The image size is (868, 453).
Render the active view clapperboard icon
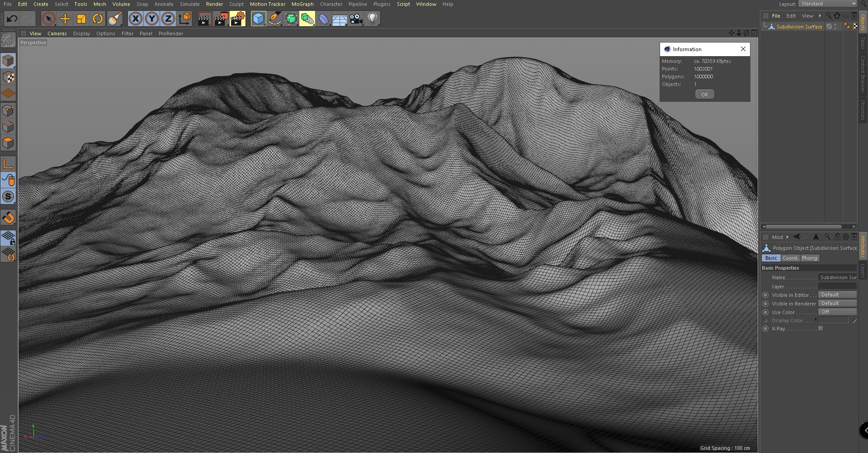204,19
